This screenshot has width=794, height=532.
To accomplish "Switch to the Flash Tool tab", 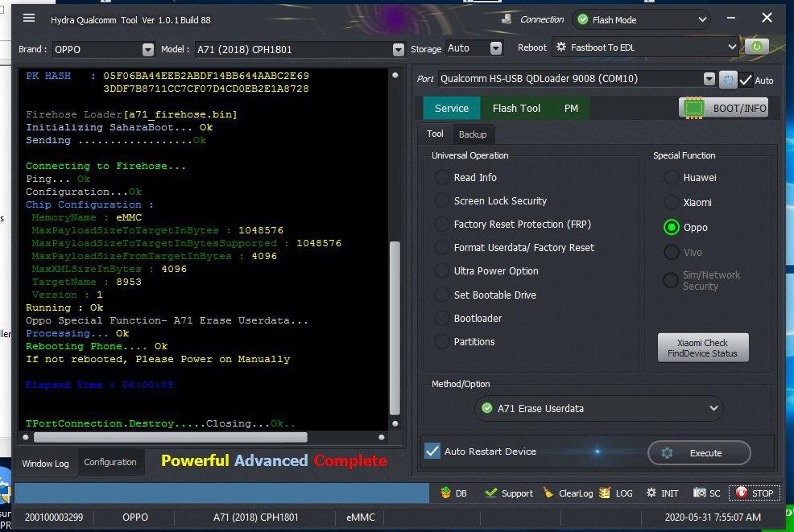I will coord(516,108).
